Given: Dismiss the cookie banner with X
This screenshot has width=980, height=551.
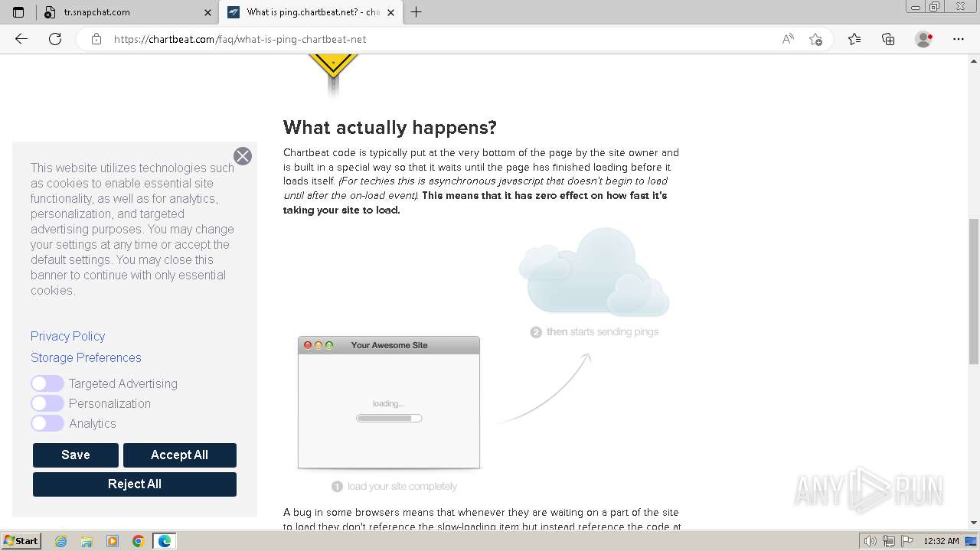Looking at the screenshot, I should point(243,156).
